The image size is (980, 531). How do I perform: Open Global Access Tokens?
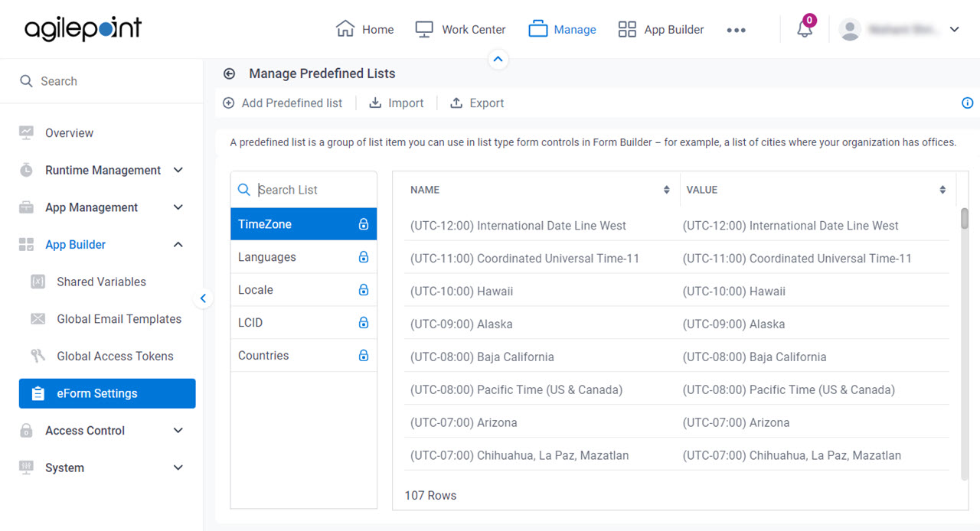tap(115, 356)
